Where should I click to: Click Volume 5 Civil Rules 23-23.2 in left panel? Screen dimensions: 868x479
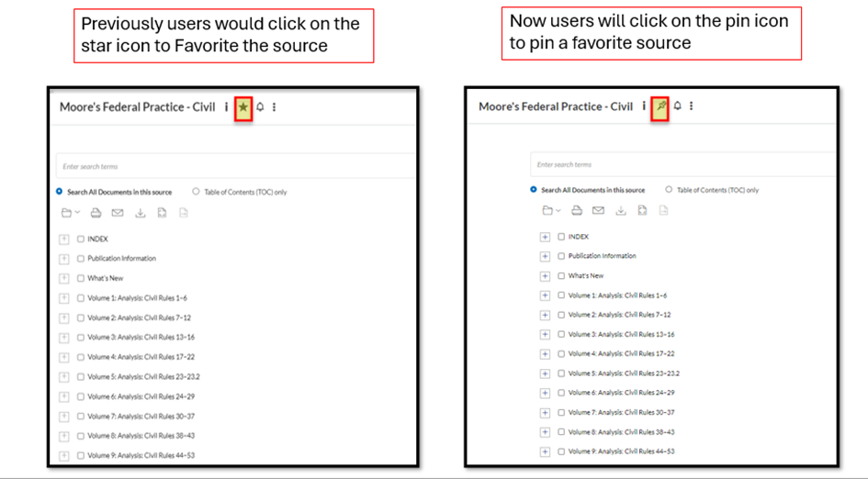143,376
